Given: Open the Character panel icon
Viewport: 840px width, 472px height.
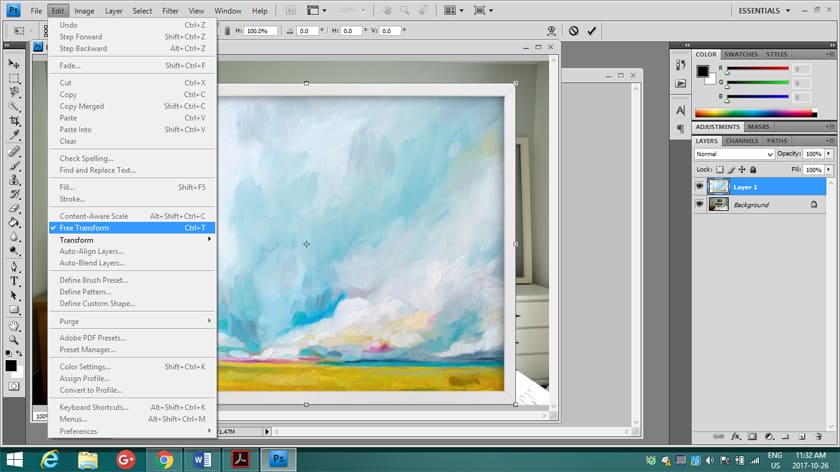Looking at the screenshot, I should [680, 110].
